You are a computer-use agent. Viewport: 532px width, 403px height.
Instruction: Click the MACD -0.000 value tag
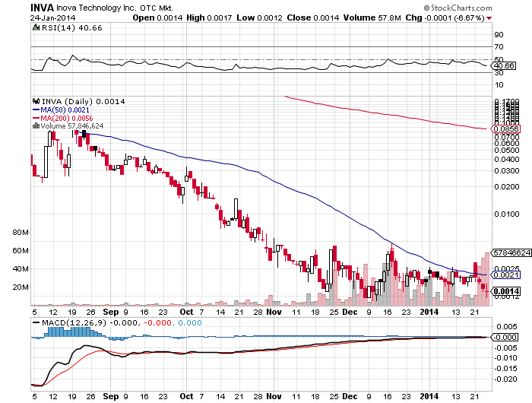pos(505,337)
